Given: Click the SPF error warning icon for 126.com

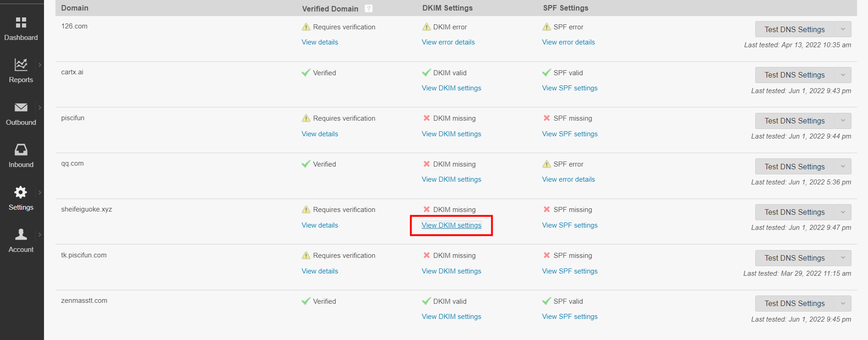Looking at the screenshot, I should click(547, 27).
